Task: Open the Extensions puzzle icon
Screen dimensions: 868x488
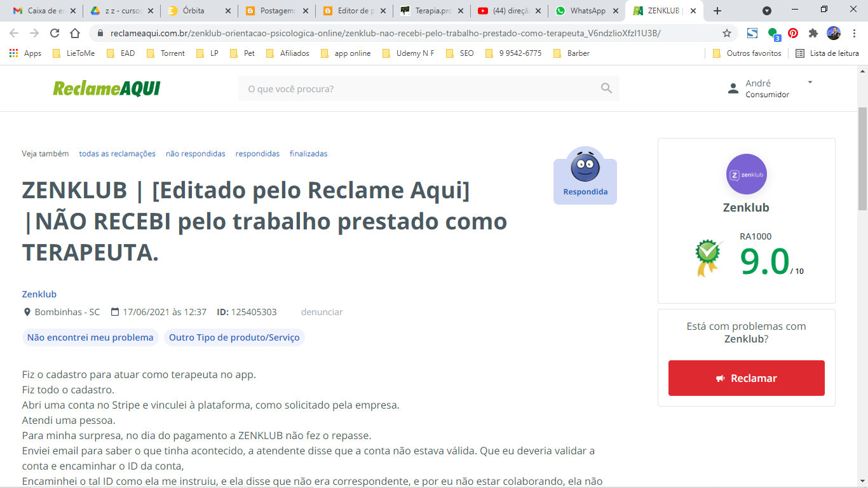Action: point(813,33)
